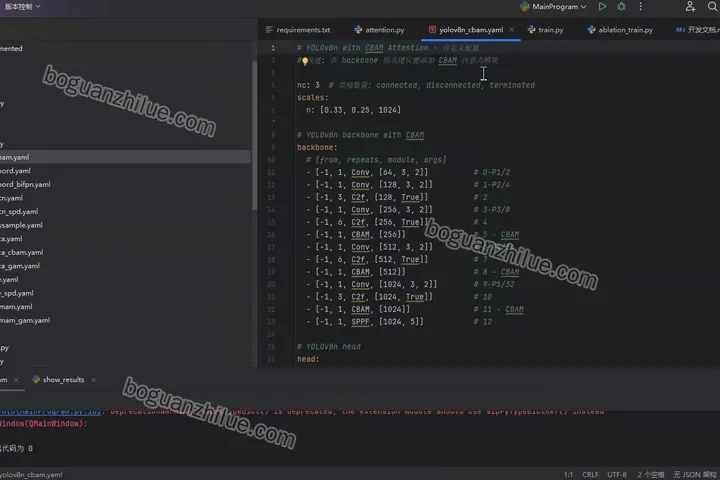Click the lightbulb intention icon on line 2
The image size is (720, 480).
coord(305,61)
